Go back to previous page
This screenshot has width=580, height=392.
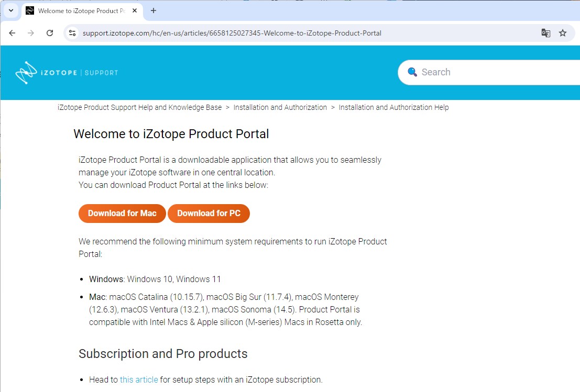click(x=13, y=33)
